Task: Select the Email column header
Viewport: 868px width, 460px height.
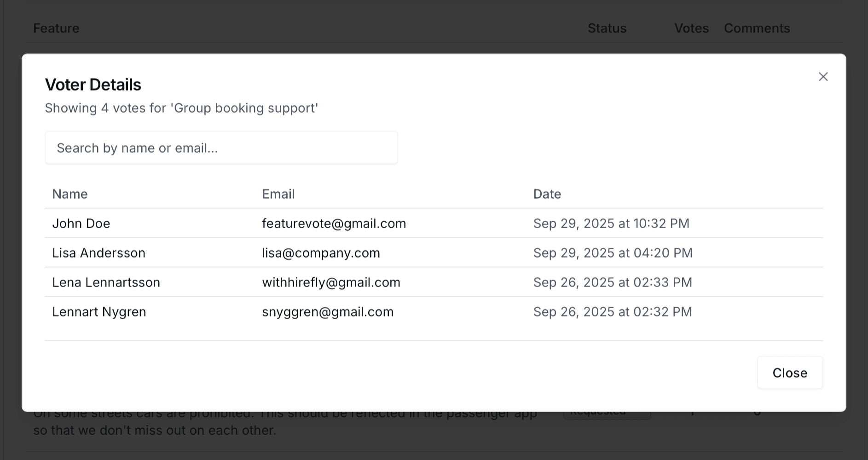Action: tap(278, 194)
